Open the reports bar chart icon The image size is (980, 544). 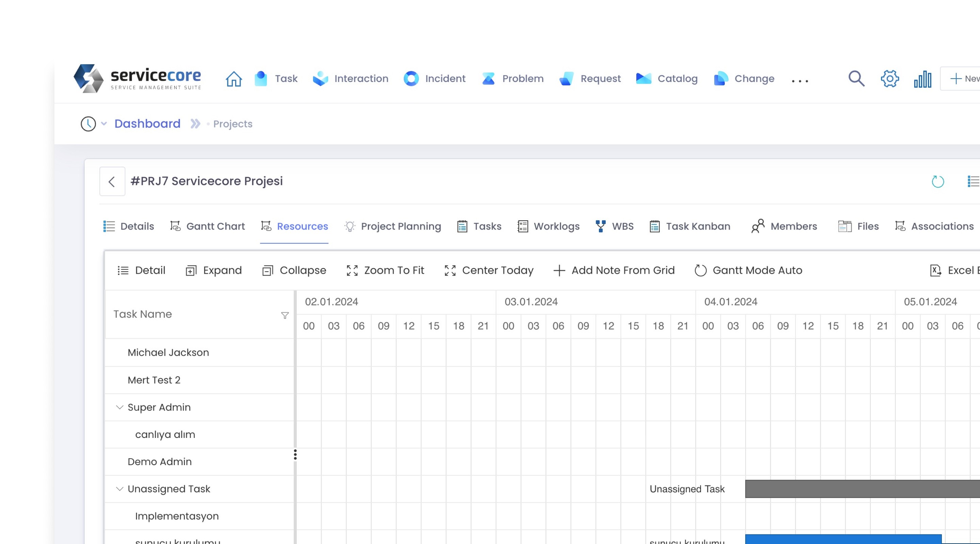pos(922,79)
